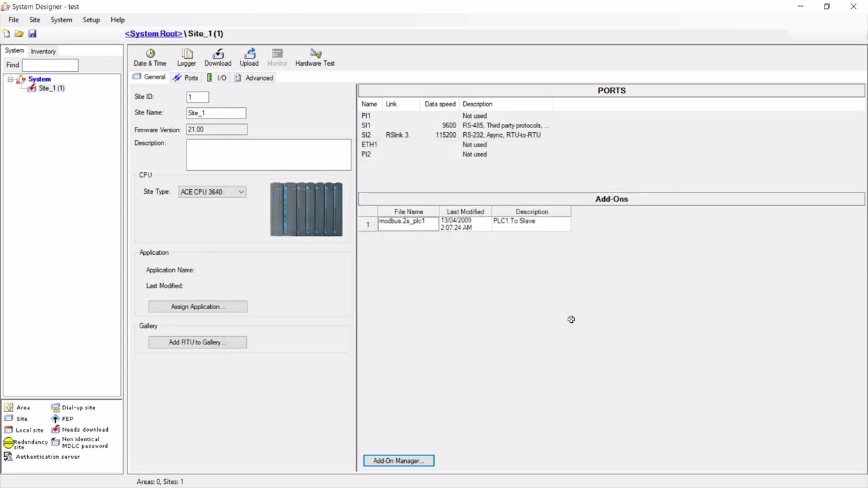Switch to the I/O tab

pos(217,78)
